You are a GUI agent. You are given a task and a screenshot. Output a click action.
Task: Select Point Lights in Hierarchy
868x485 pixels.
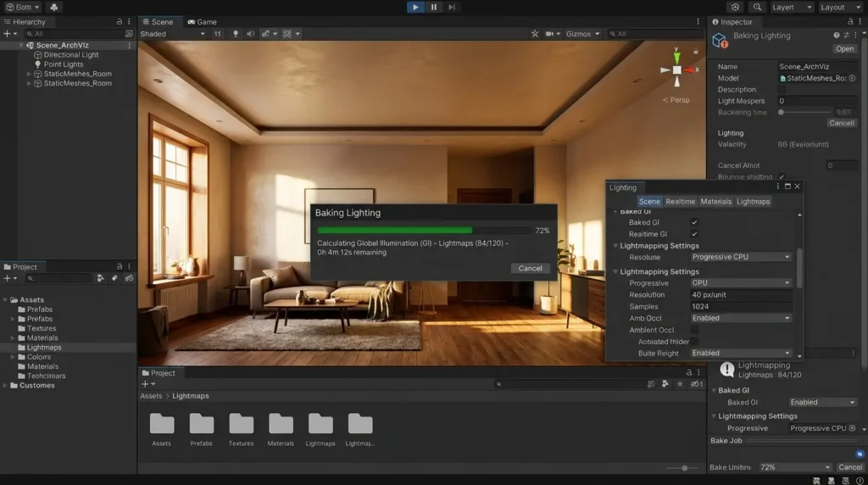click(x=63, y=64)
